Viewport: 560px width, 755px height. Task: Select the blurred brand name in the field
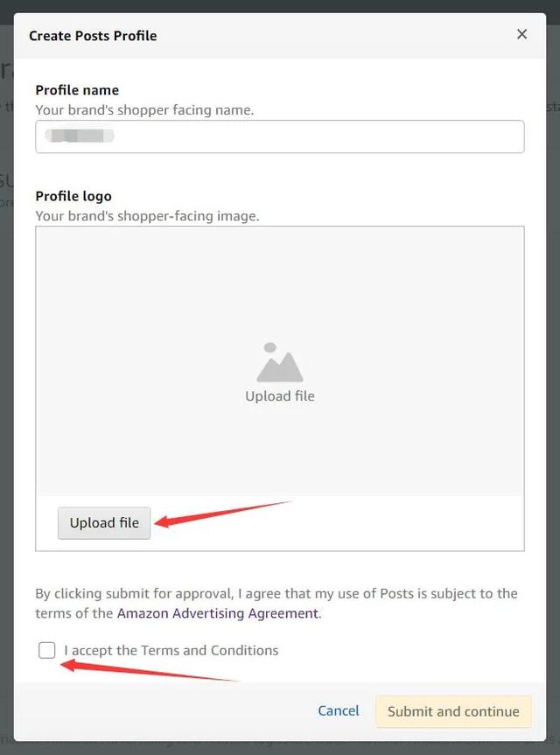tap(80, 136)
